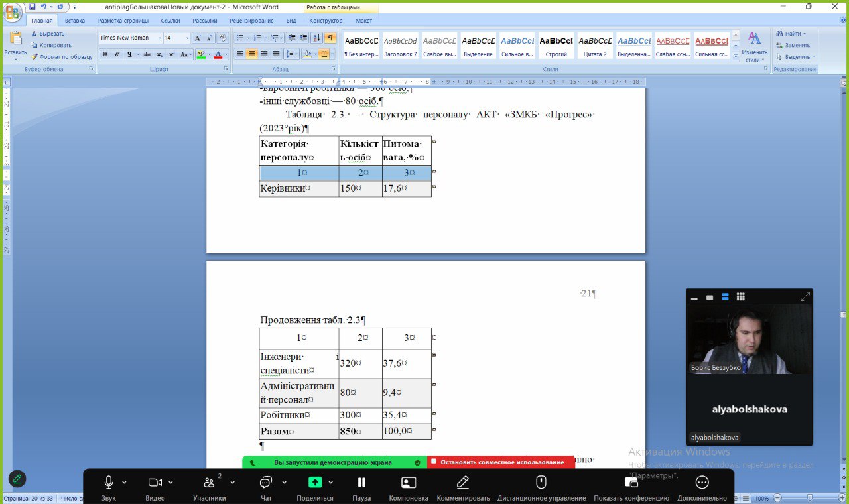Click Format Painter (Формат по образцу)

(62, 57)
